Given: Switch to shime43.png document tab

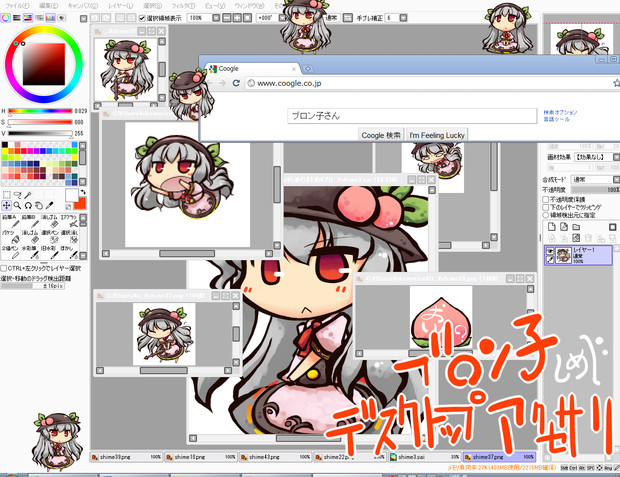Looking at the screenshot, I should coord(276,457).
